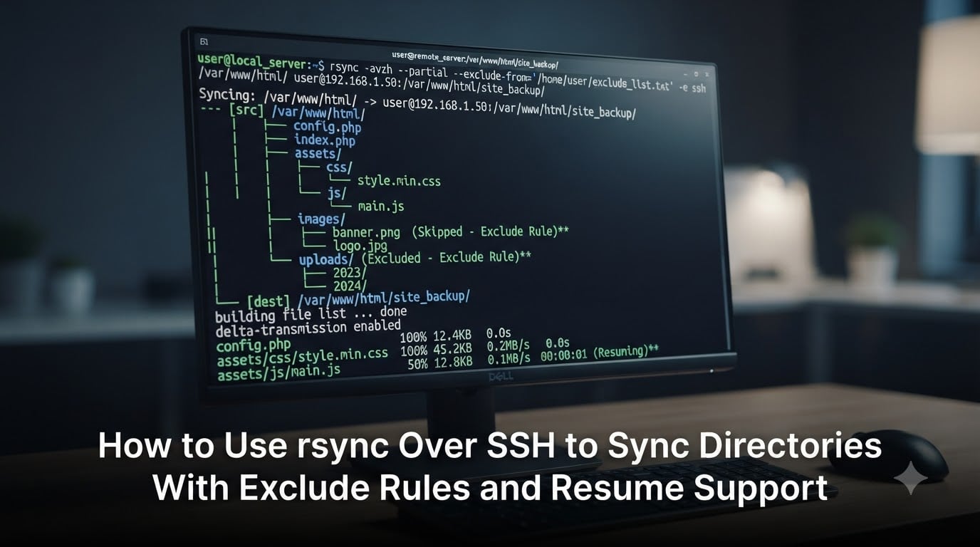Click the assets/js/main.js transfer line
Screen dimensions: 980x547
tap(278, 371)
